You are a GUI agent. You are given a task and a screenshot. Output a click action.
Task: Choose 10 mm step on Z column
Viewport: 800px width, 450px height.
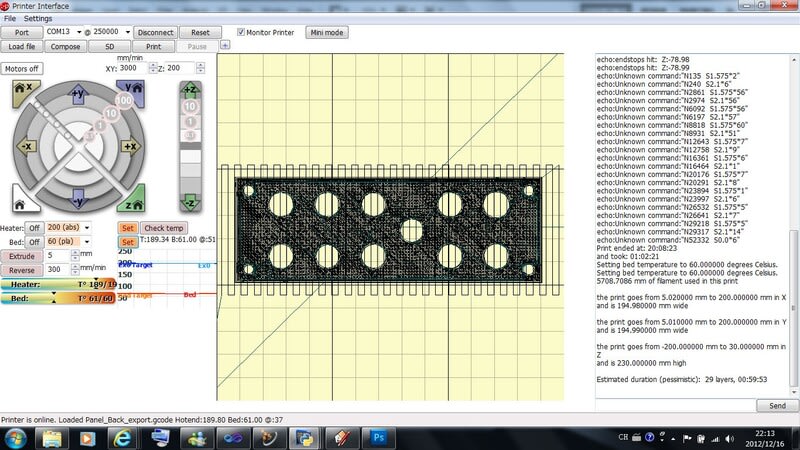[190, 106]
